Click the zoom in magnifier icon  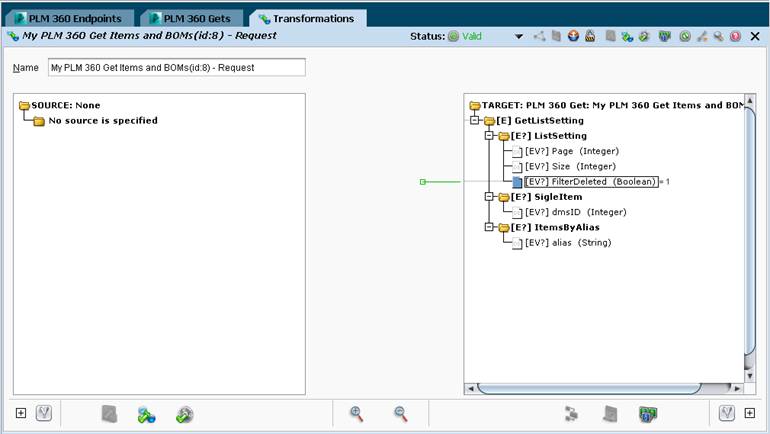[x=356, y=414]
